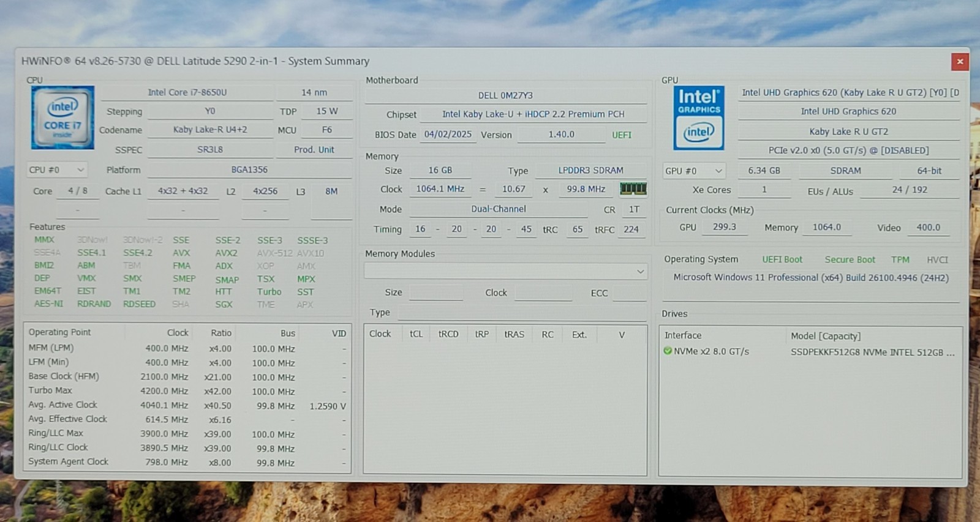Click the Codename value Kaby Lake-R U4+2
This screenshot has height=522, width=980.
click(210, 130)
